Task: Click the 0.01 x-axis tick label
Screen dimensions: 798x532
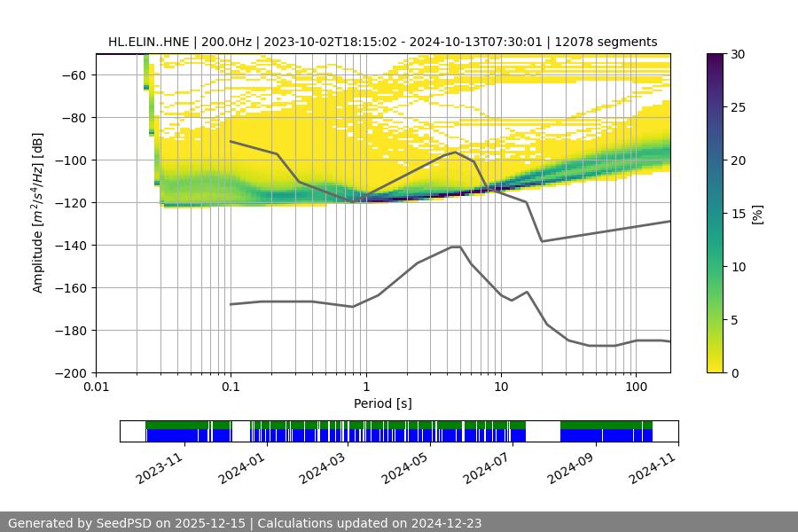Action: coord(96,387)
